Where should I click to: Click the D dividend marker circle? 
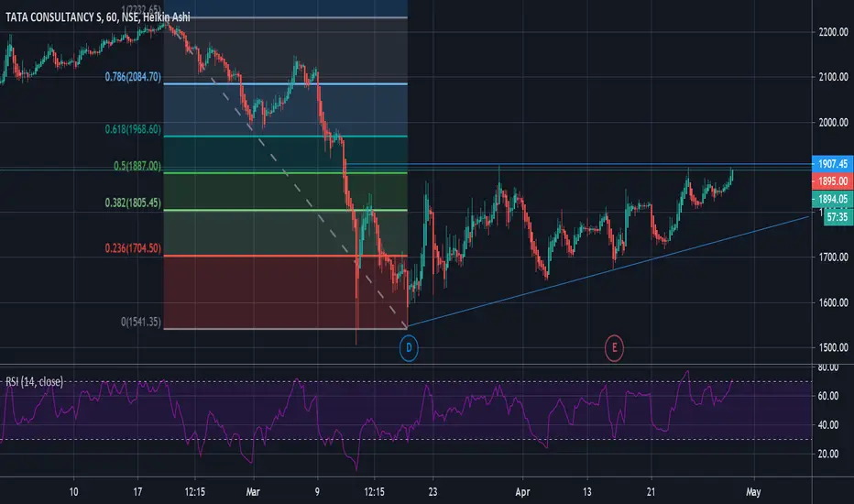(409, 347)
